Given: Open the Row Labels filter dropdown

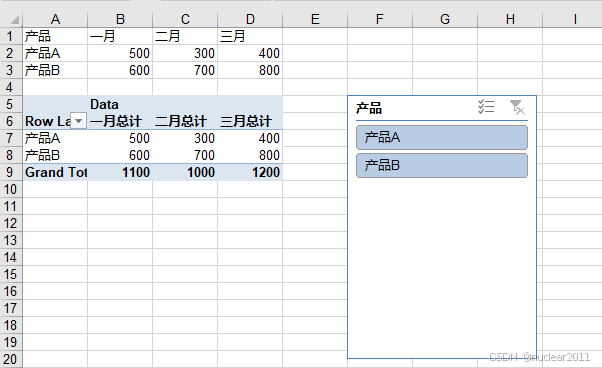Looking at the screenshot, I should click(x=79, y=121).
